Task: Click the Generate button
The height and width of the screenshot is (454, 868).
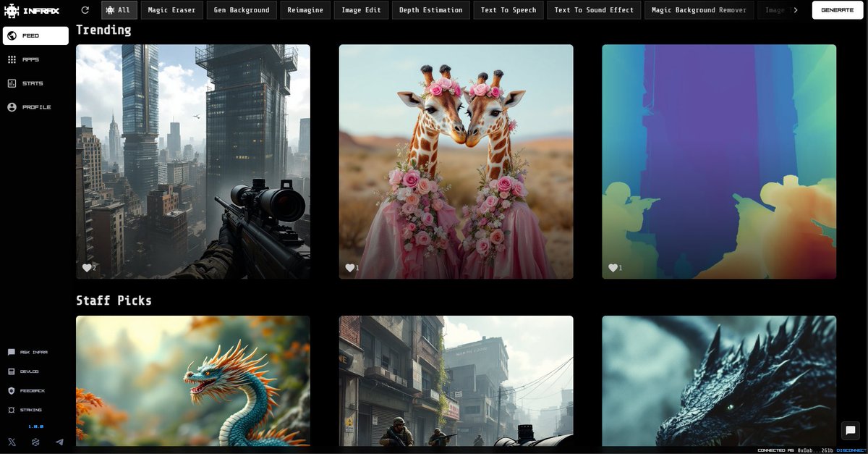Action: click(x=837, y=10)
